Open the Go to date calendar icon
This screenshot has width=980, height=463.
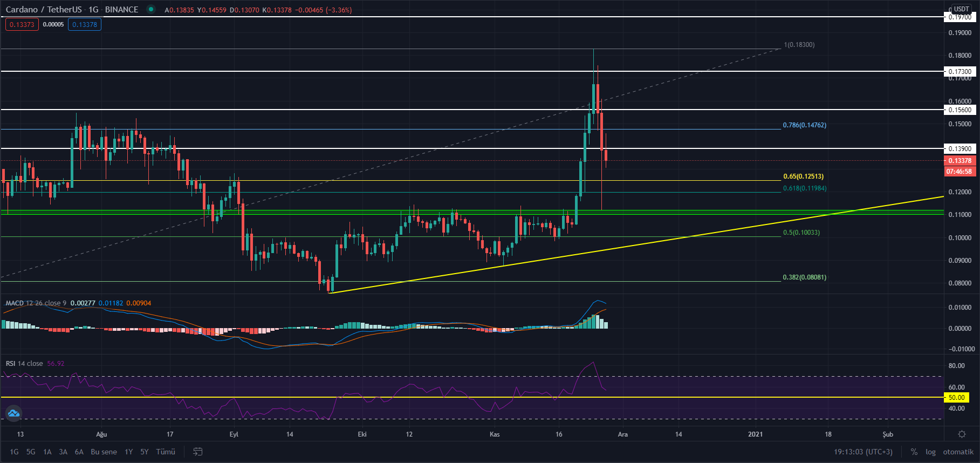point(198,452)
